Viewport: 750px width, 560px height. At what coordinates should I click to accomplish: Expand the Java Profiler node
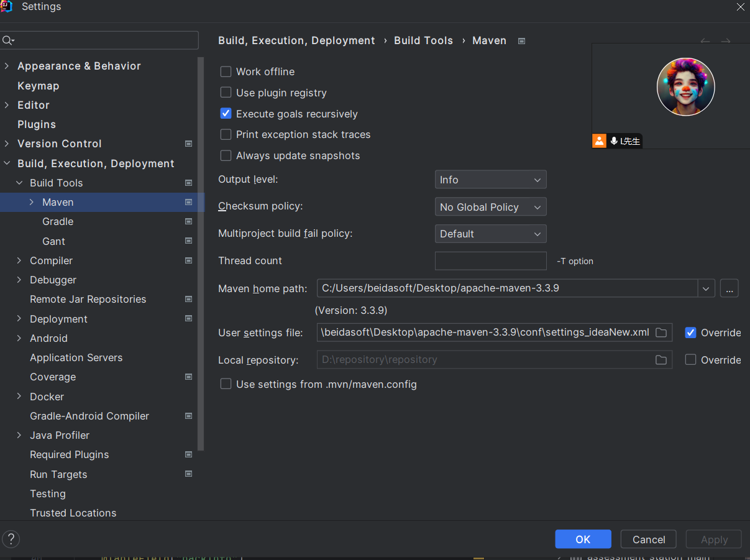(x=19, y=435)
